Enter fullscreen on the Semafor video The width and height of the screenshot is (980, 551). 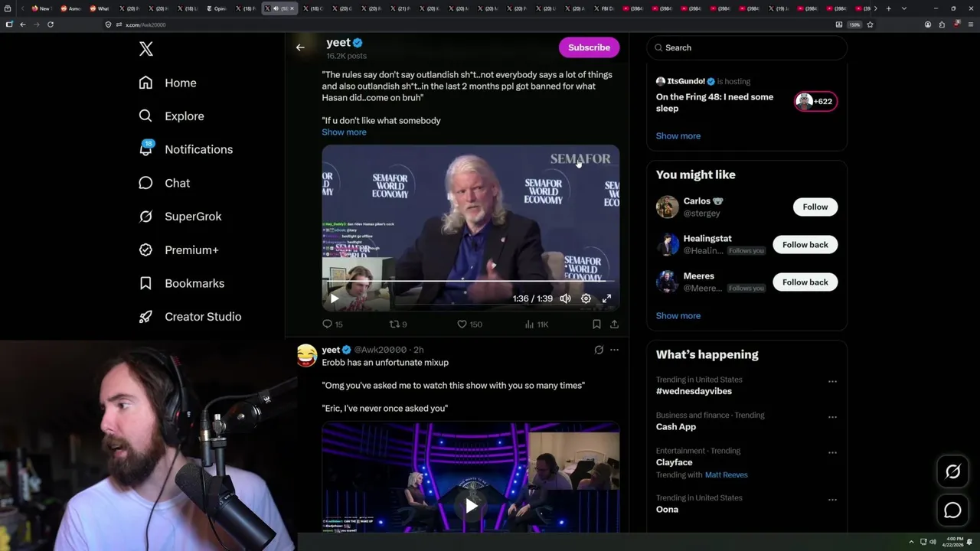(606, 298)
